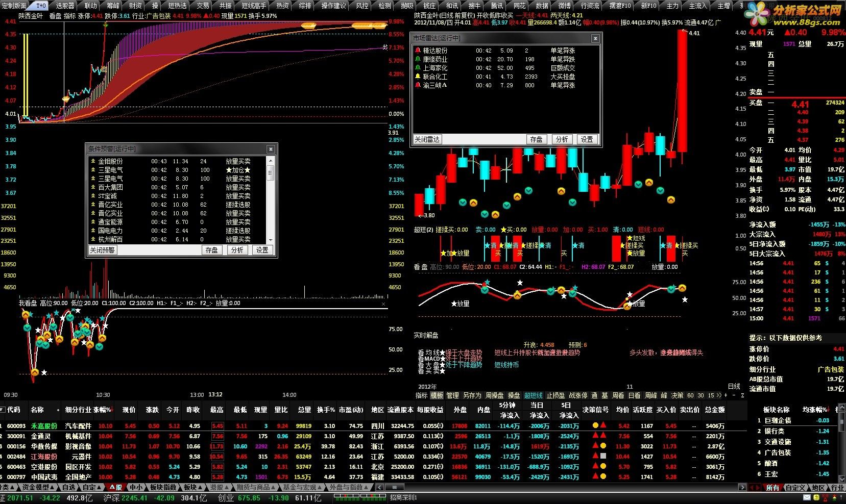Open the 数据 top tab
846x504 pixels.
tap(542, 6)
